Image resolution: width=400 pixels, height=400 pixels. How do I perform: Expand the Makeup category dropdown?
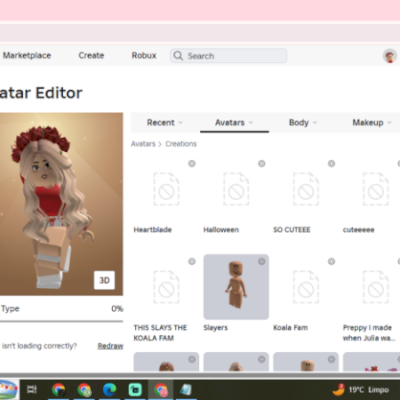tap(372, 123)
